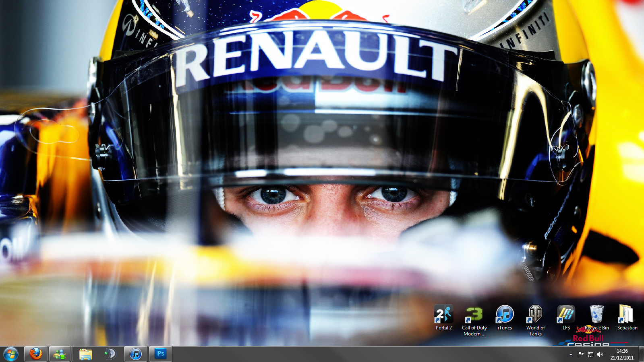Select the Sebastian folder on the desktop
This screenshot has height=362, width=644.
627,318
